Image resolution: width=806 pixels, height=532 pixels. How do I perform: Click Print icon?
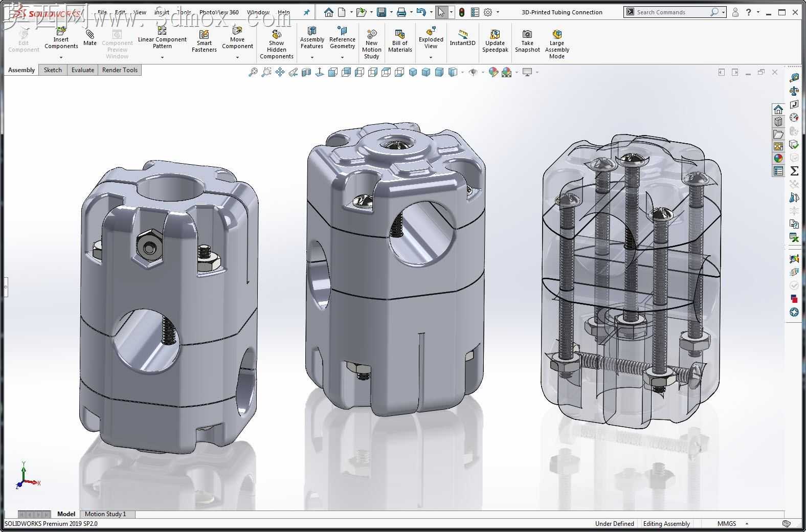[x=401, y=12]
